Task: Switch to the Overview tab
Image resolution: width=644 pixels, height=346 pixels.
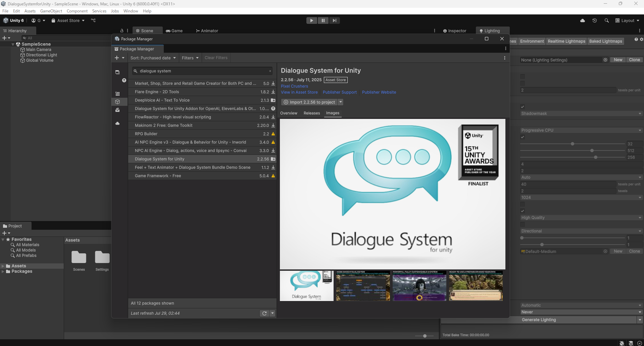Action: coord(289,113)
